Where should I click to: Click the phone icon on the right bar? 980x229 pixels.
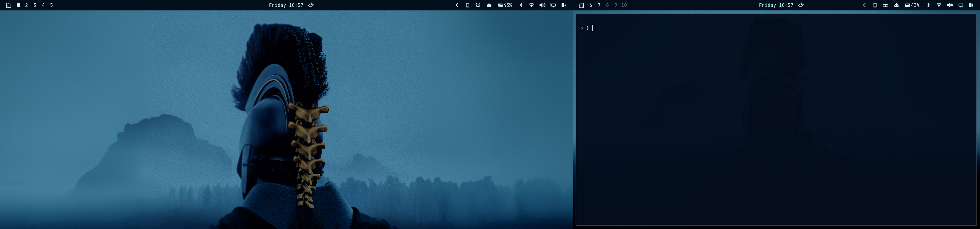point(875,5)
